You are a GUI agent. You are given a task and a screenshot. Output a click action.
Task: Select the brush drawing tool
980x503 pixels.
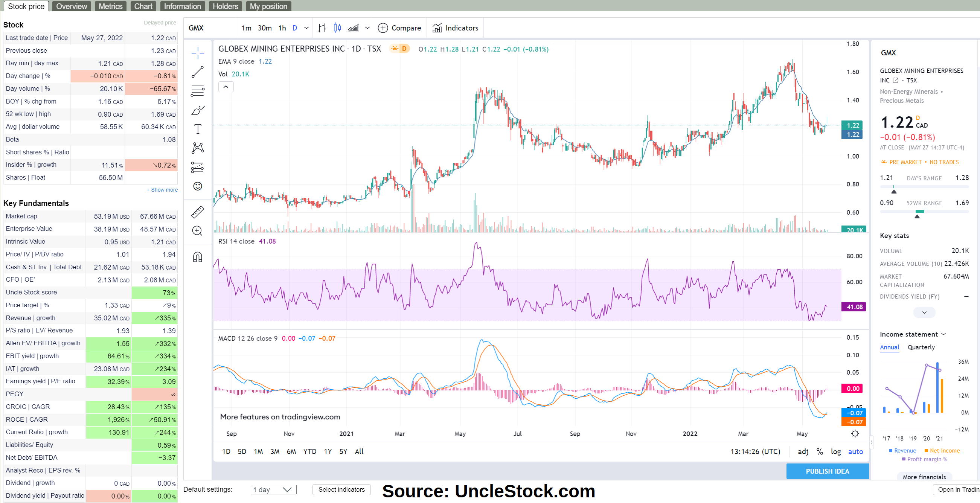pos(197,110)
